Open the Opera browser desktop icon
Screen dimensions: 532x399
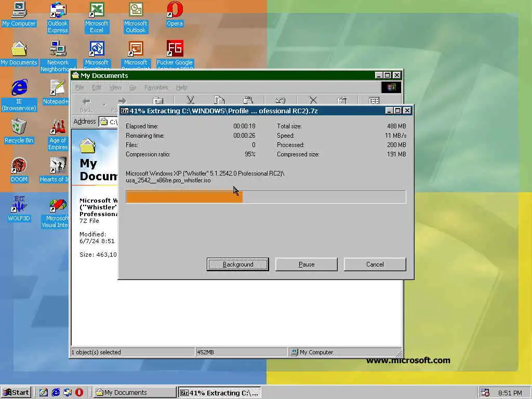175,14
